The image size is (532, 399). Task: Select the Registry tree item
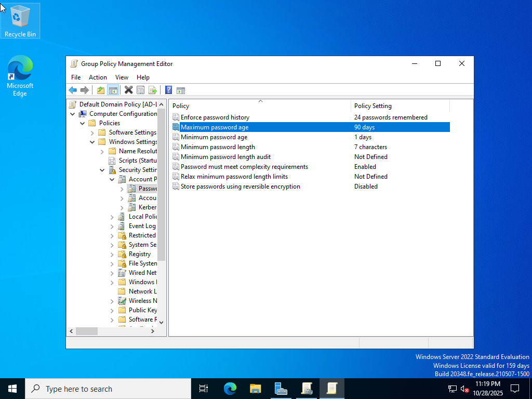[x=139, y=254]
